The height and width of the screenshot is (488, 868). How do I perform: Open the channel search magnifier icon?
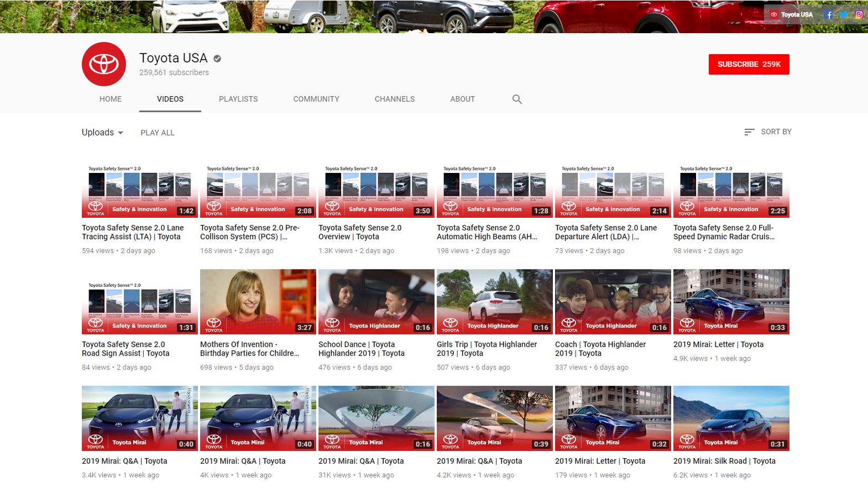coord(517,99)
